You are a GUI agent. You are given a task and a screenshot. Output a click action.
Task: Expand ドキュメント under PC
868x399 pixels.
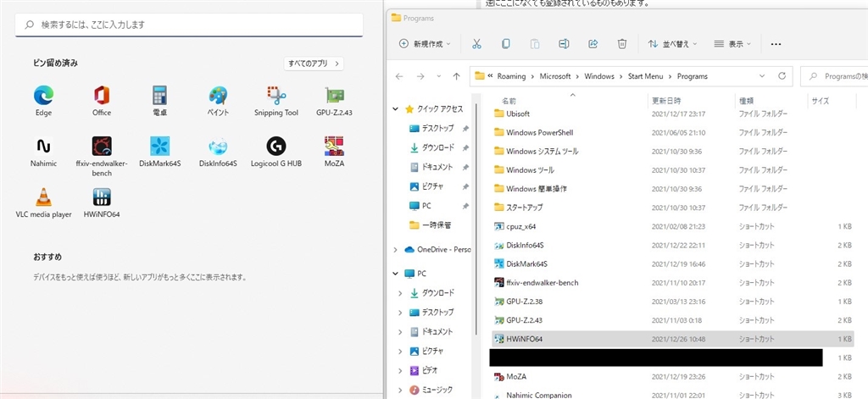(x=400, y=331)
